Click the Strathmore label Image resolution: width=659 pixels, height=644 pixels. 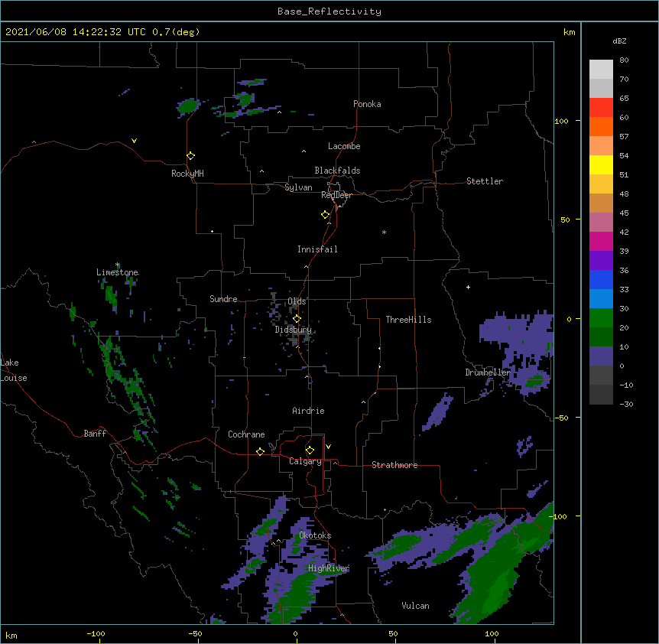click(394, 465)
